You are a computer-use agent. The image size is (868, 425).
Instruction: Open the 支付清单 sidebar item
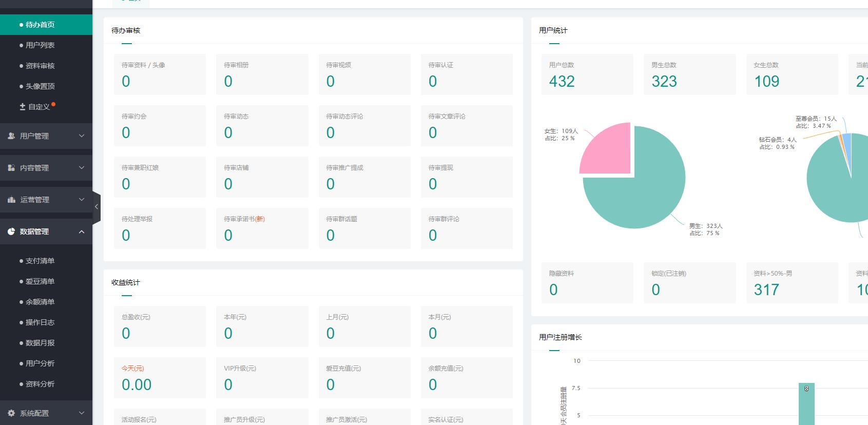tap(40, 261)
